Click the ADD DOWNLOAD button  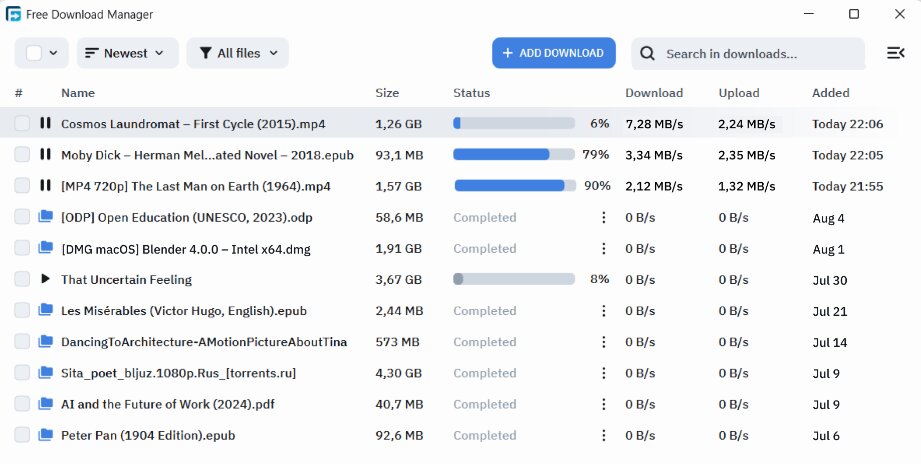click(x=553, y=53)
